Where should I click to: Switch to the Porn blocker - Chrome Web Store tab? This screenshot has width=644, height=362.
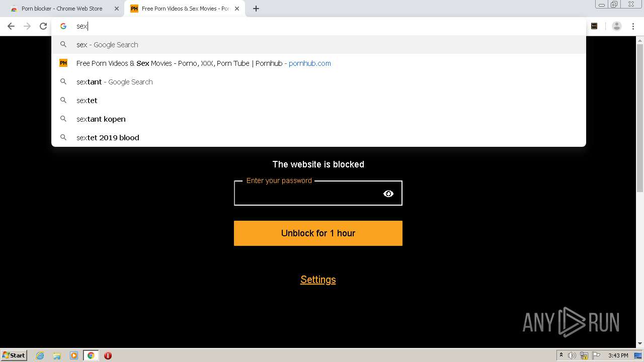click(x=63, y=9)
